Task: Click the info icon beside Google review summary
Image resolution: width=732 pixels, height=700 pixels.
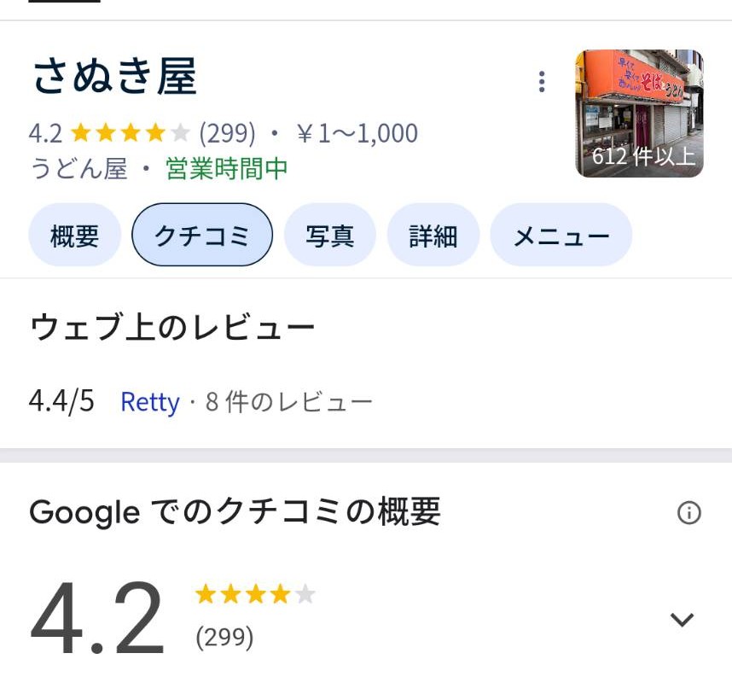Action: point(689,513)
